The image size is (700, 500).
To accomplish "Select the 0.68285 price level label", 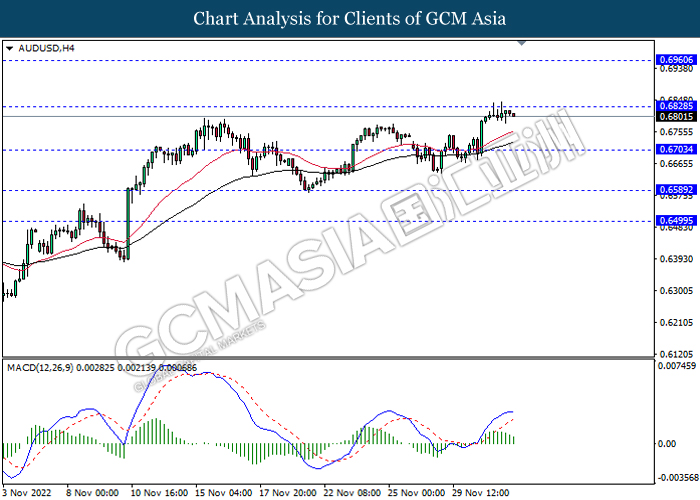I will coord(677,106).
